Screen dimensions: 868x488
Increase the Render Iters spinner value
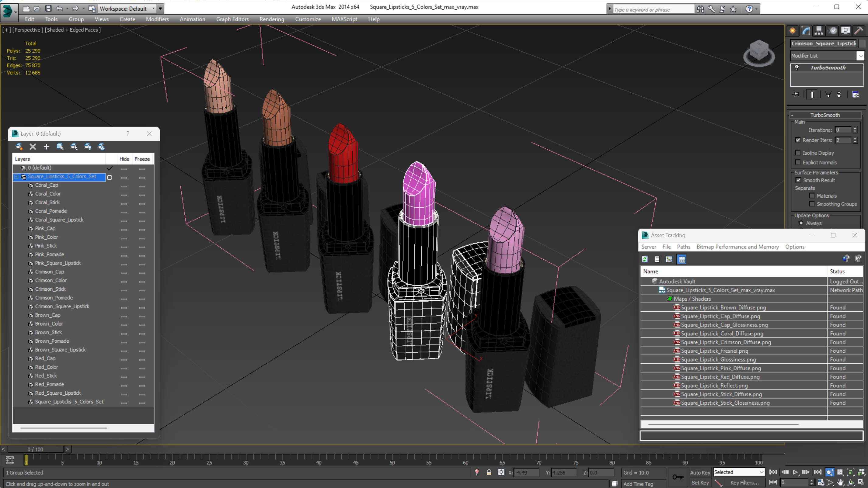coord(855,138)
